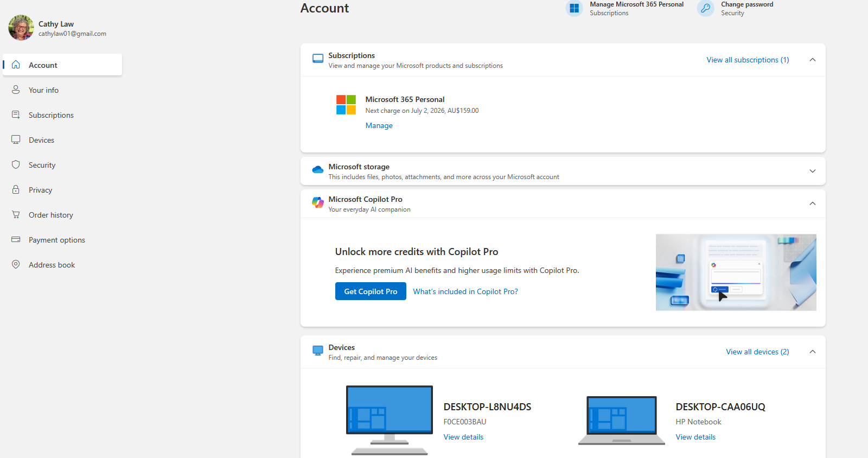Click the DESKTOP-L8NU4DS device name

pyautogui.click(x=487, y=407)
